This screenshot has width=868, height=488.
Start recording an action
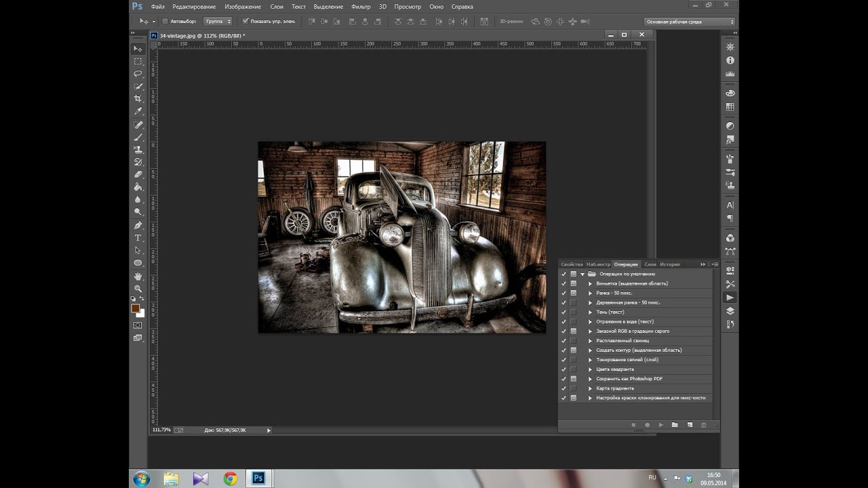[647, 425]
